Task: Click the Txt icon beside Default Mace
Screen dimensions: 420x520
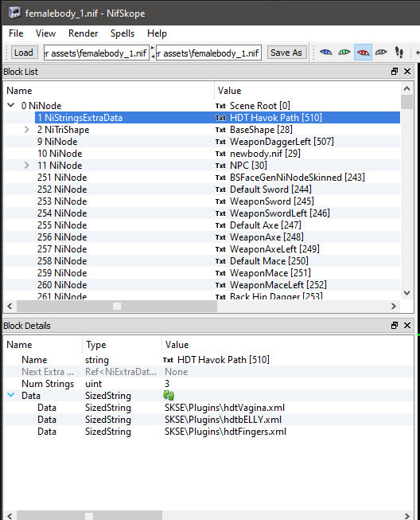Action: click(x=220, y=261)
